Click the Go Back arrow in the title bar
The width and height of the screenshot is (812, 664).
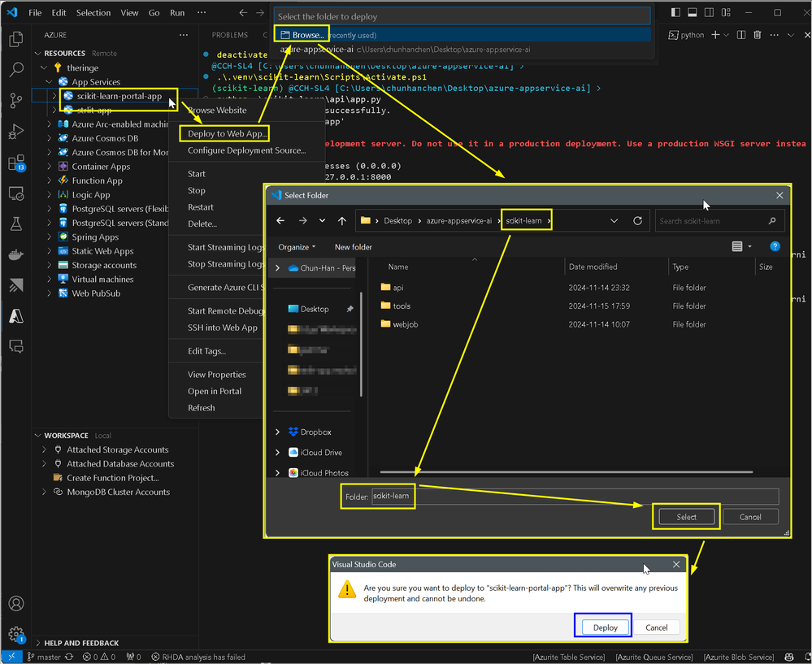(243, 12)
